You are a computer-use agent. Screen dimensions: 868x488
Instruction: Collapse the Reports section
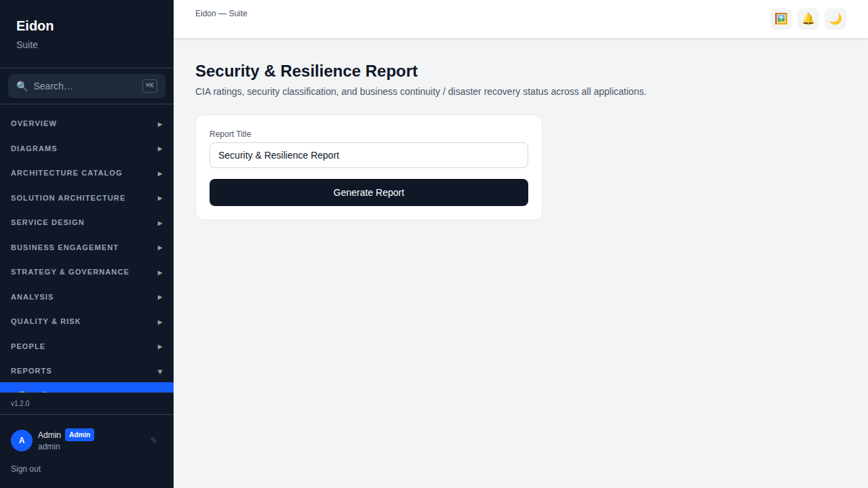click(87, 371)
